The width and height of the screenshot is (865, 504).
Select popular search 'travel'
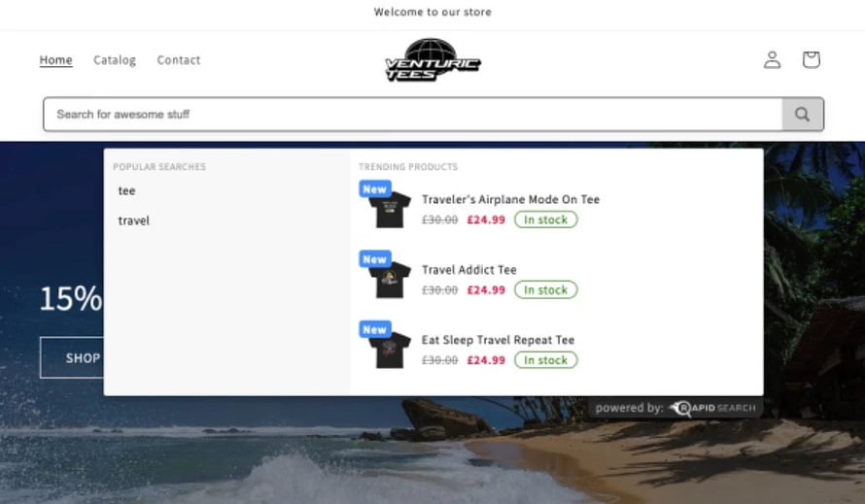(133, 220)
